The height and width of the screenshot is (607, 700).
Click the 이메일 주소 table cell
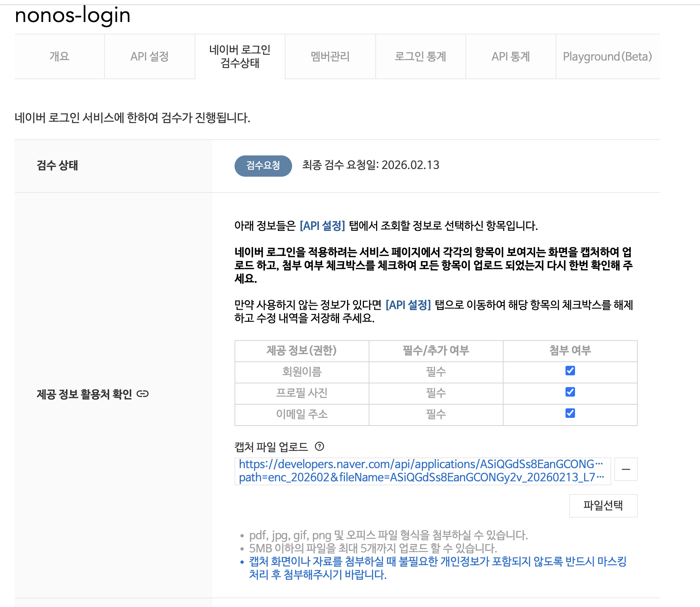[302, 415]
